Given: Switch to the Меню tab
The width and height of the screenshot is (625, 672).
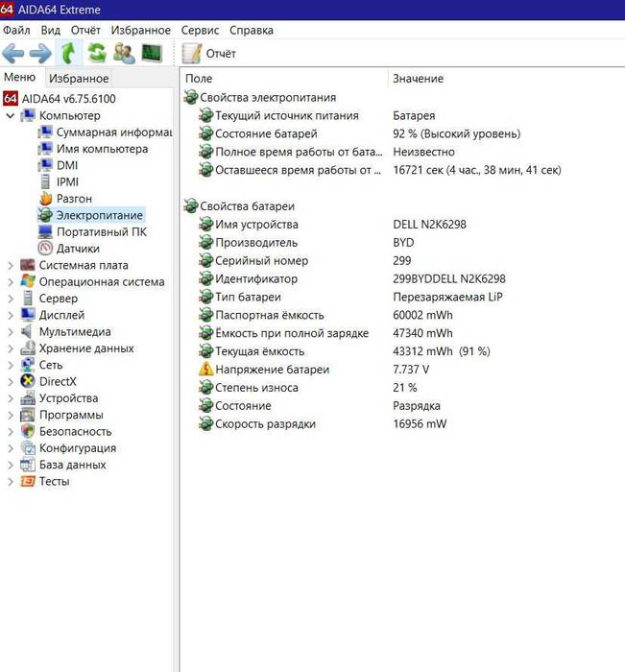Looking at the screenshot, I should [x=20, y=77].
